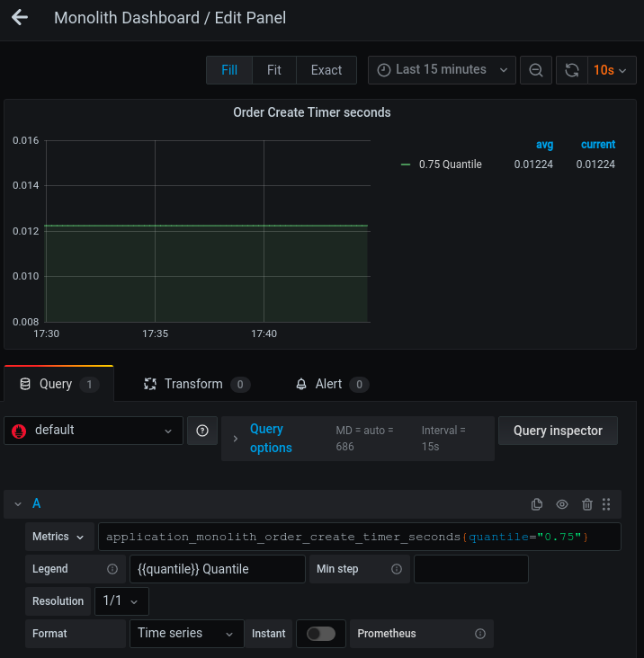Select the Fill view mode
The width and height of the screenshot is (644, 658).
[x=229, y=70]
